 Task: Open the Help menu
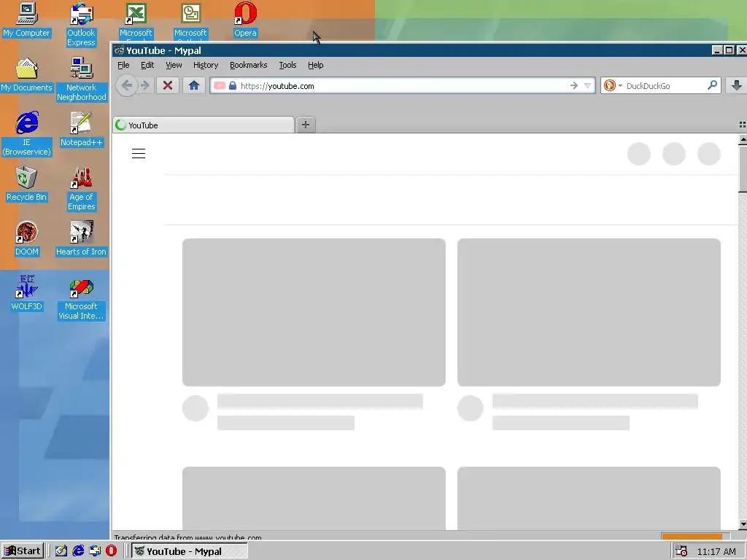[x=315, y=65]
